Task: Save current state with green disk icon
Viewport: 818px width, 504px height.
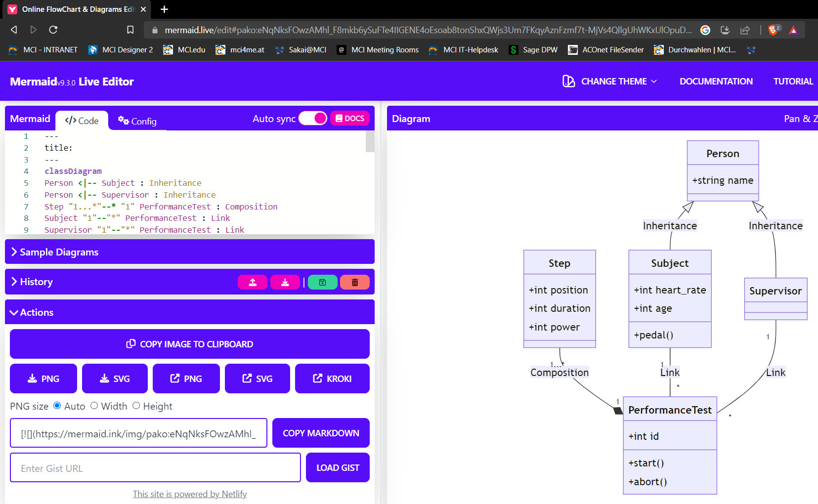Action: (322, 282)
